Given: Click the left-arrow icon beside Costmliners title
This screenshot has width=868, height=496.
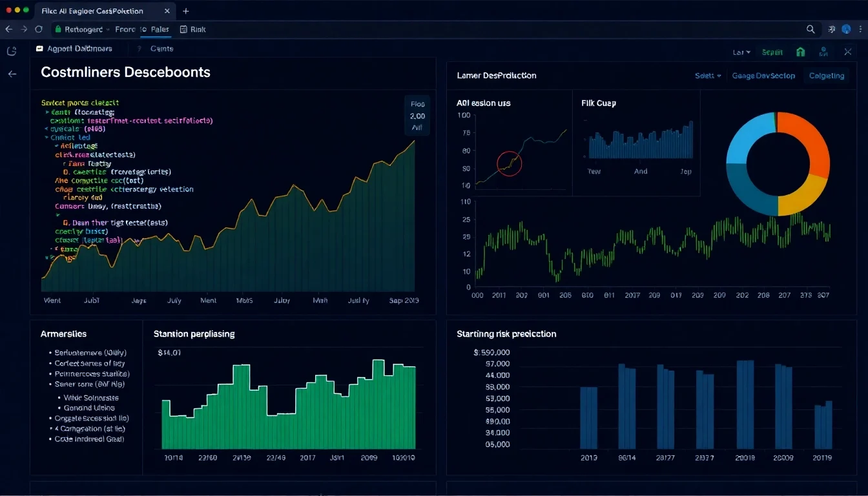Looking at the screenshot, I should 12,74.
